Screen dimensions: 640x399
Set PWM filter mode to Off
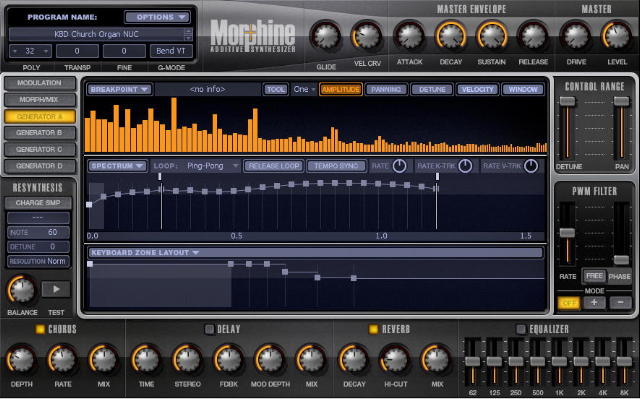(569, 303)
